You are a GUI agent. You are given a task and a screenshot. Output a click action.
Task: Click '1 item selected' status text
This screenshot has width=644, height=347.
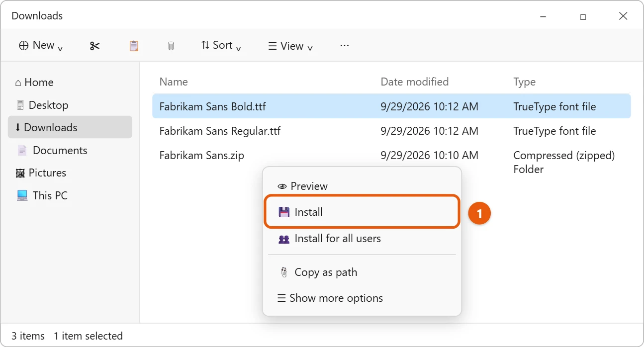pos(88,336)
